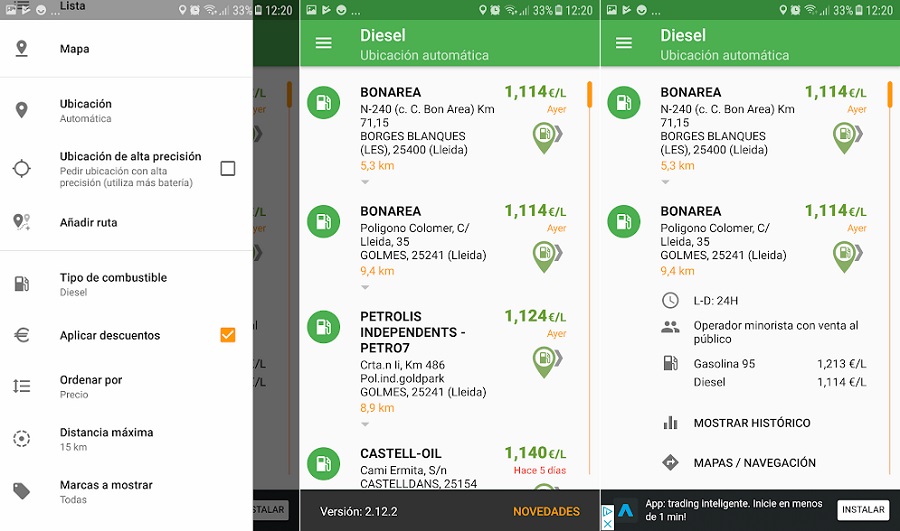Tap the NOVEDADES link
This screenshot has width=900, height=531.
click(546, 511)
